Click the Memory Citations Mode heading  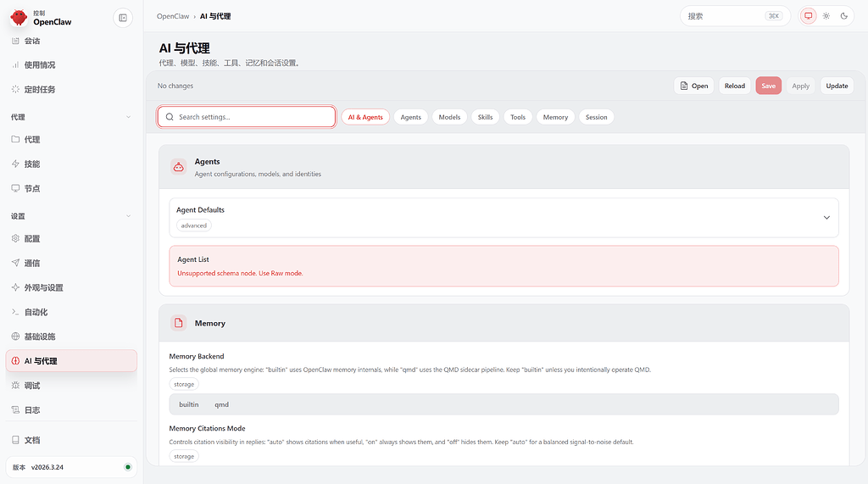tap(207, 429)
